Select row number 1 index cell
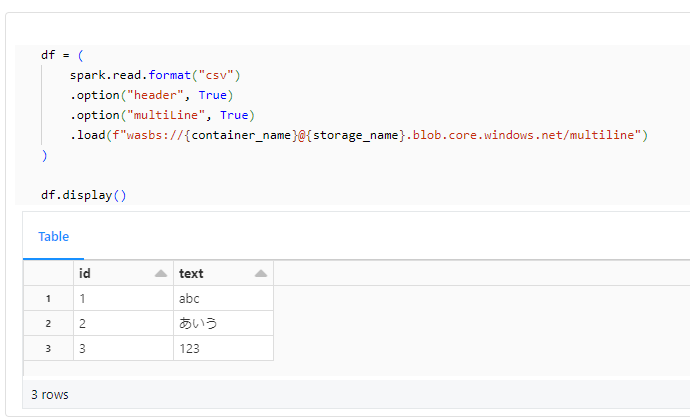Image resolution: width=690 pixels, height=418 pixels. tap(48, 298)
